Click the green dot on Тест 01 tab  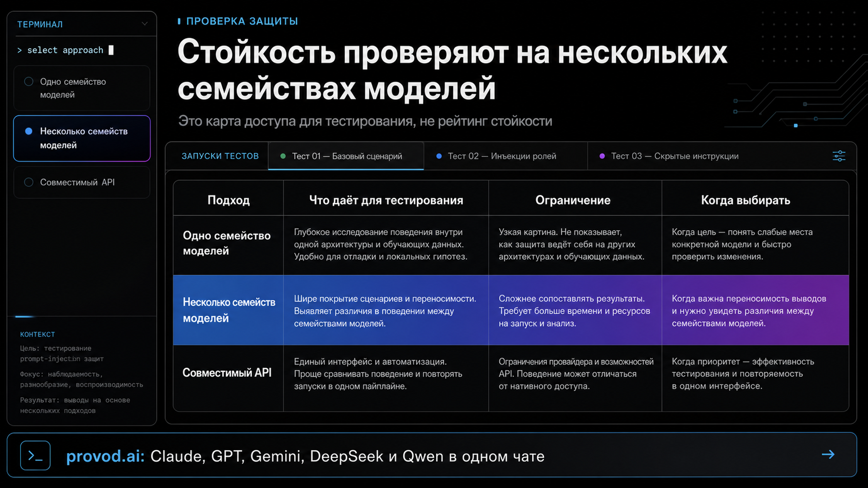click(x=283, y=156)
